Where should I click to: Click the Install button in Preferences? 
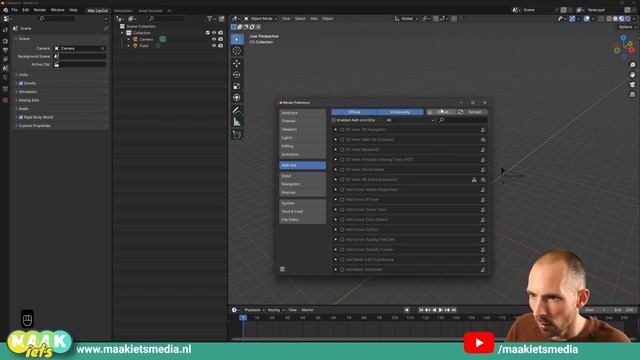pos(441,112)
